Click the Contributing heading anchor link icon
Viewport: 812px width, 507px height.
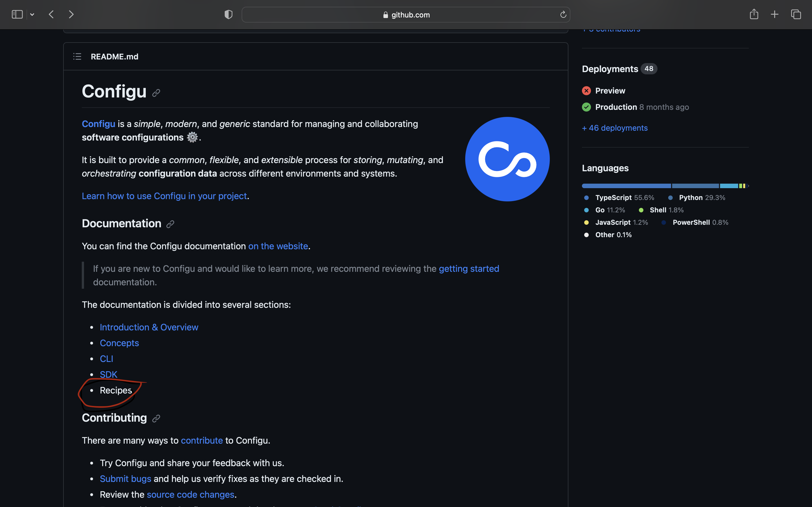click(156, 418)
